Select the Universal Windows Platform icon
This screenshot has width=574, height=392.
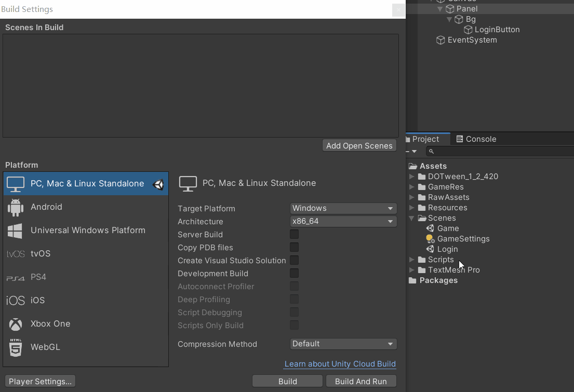[x=15, y=231]
